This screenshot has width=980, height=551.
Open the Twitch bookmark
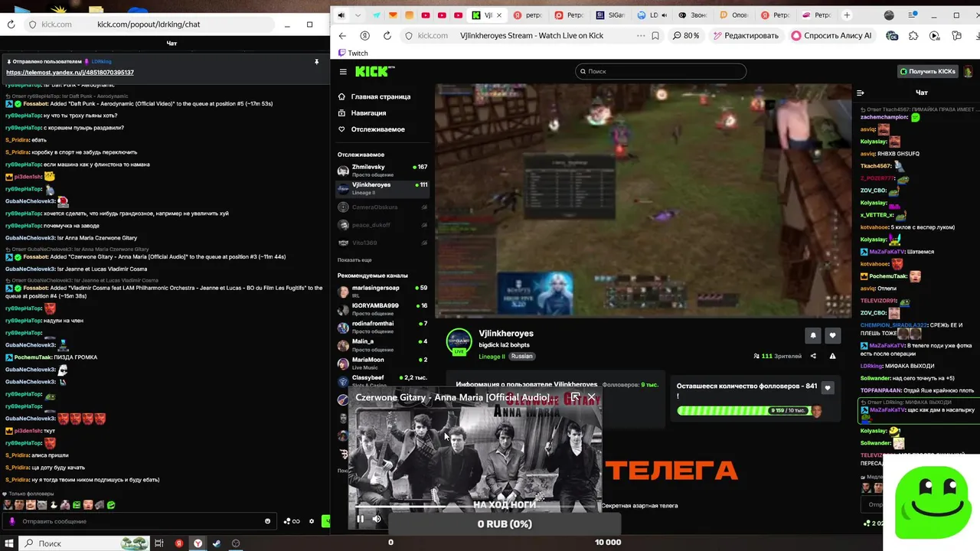coord(353,53)
